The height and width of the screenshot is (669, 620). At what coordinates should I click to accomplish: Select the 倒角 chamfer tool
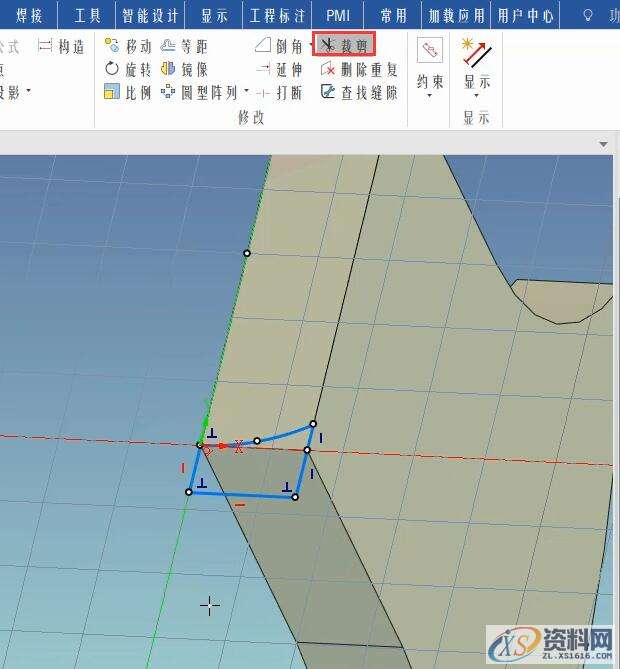279,46
